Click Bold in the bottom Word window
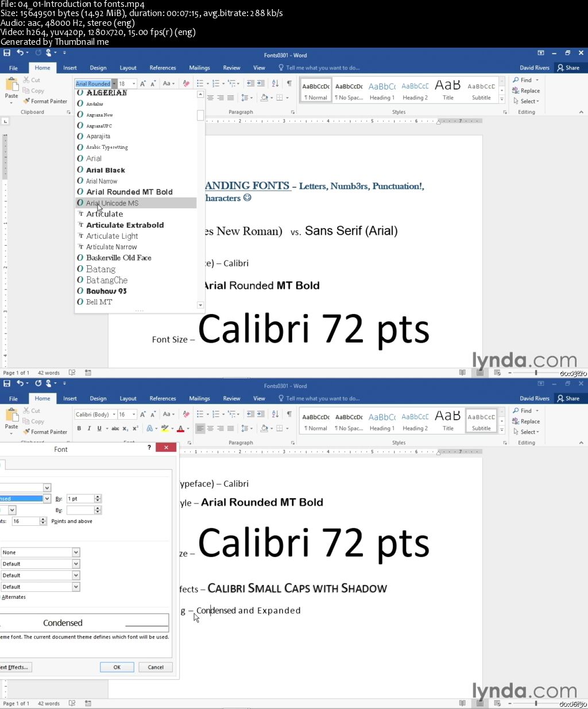The image size is (588, 709). pyautogui.click(x=79, y=429)
